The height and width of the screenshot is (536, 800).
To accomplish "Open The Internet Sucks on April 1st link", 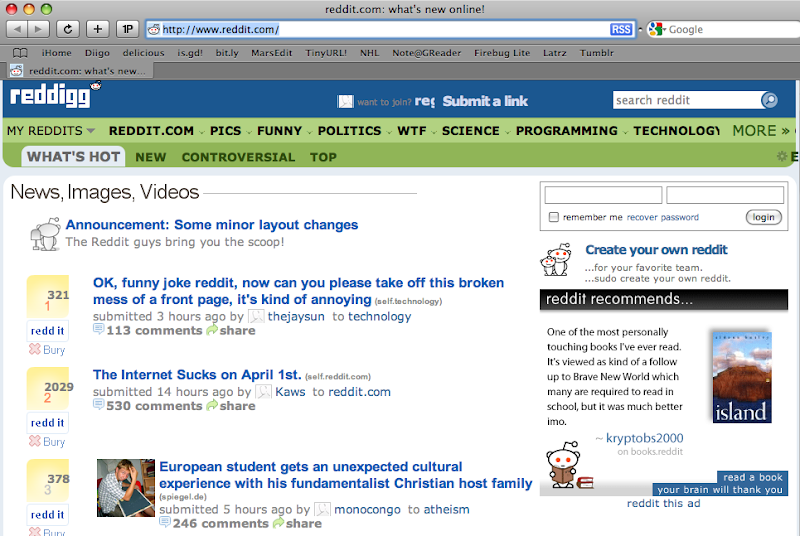I will coord(197,375).
